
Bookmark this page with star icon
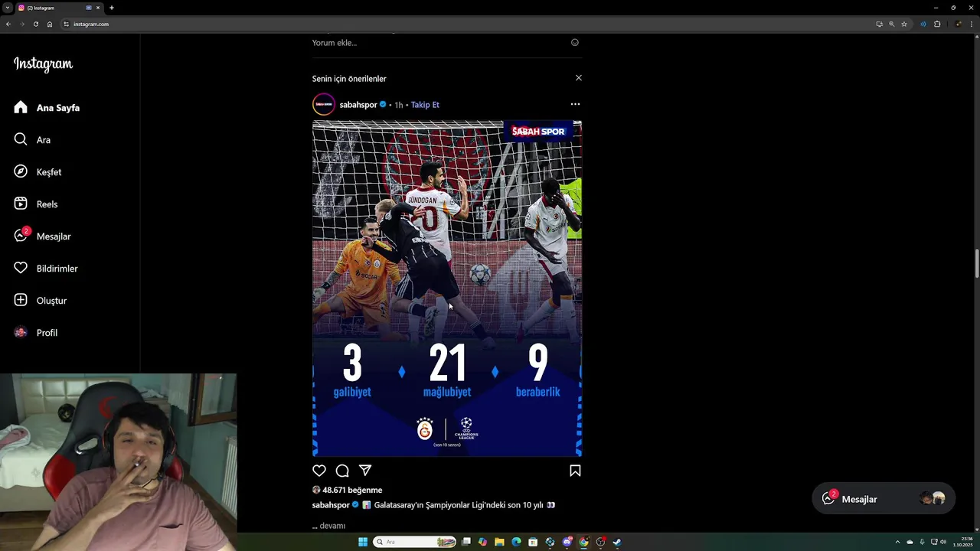pyautogui.click(x=904, y=24)
